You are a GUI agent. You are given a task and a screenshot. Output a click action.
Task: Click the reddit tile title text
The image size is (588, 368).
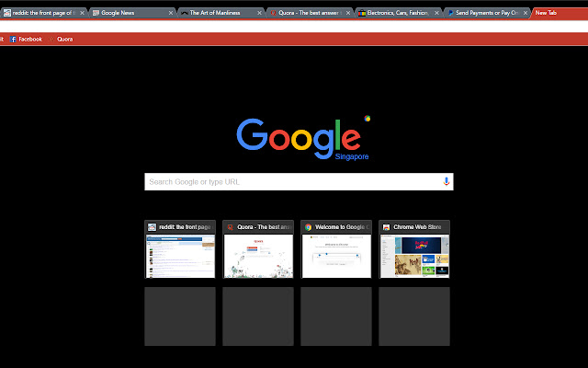[186, 227]
